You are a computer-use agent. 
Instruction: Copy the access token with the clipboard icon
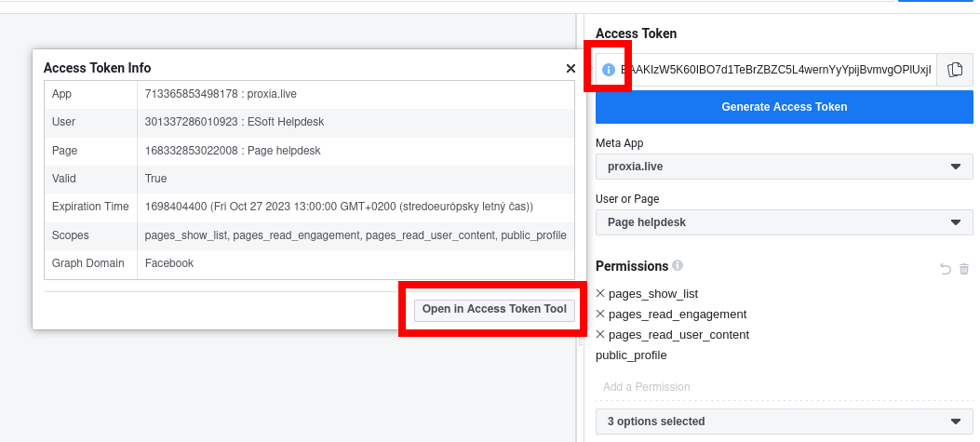(954, 70)
